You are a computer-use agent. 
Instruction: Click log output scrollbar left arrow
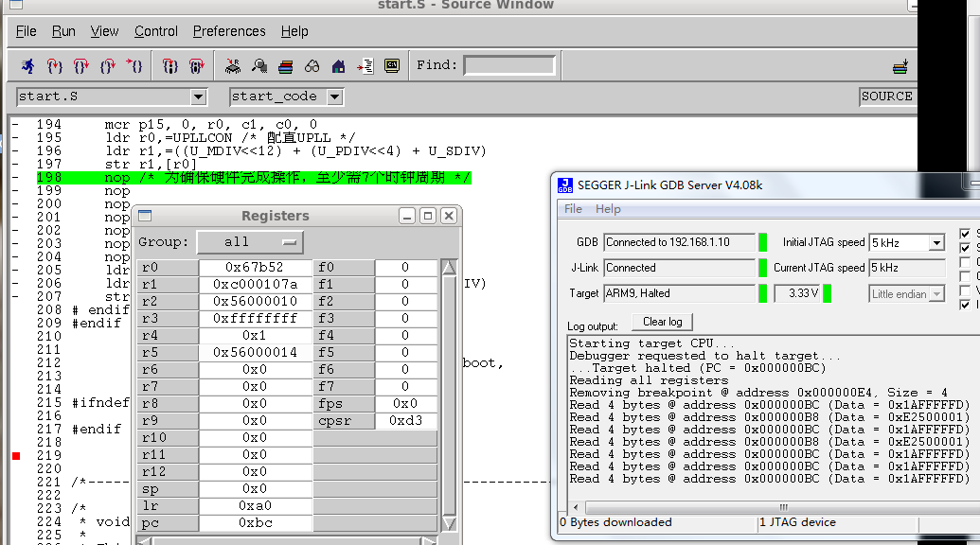click(x=576, y=507)
